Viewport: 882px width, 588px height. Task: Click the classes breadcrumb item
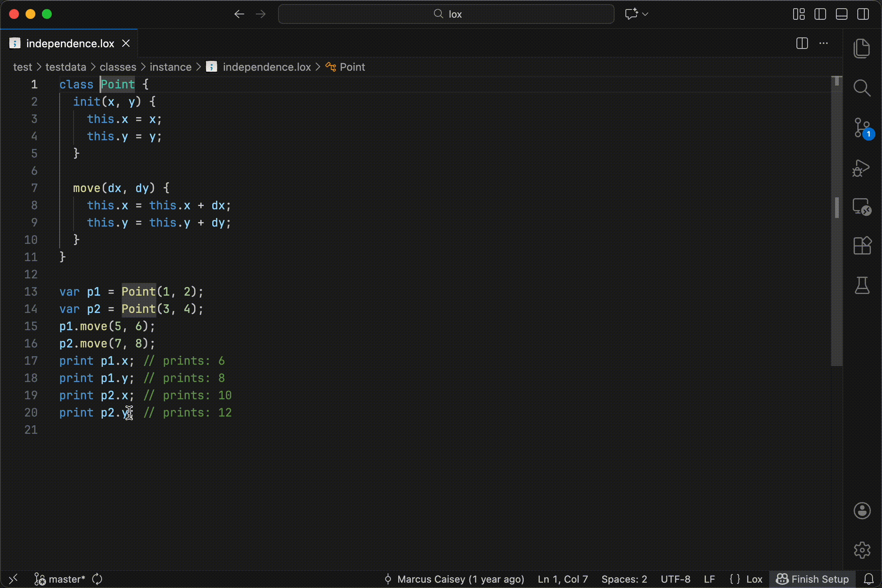point(118,67)
